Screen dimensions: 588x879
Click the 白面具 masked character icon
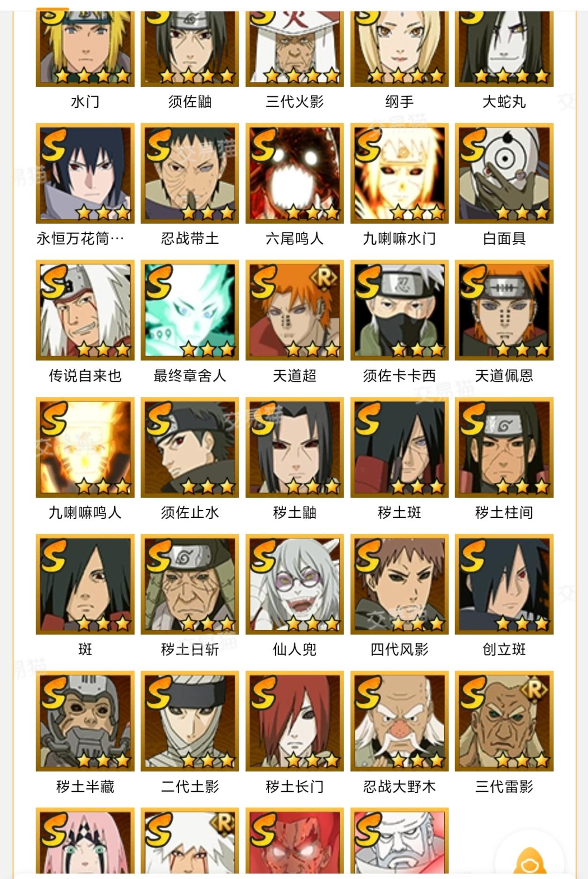pyautogui.click(x=504, y=173)
